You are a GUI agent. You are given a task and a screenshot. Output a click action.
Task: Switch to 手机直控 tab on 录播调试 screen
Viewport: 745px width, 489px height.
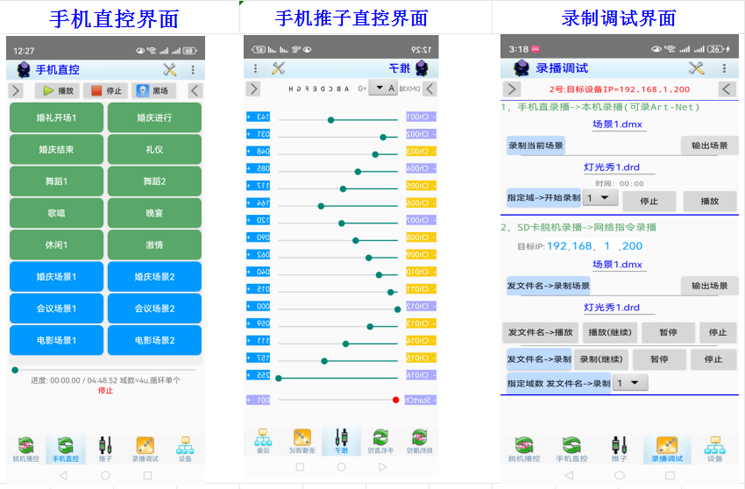(571, 448)
